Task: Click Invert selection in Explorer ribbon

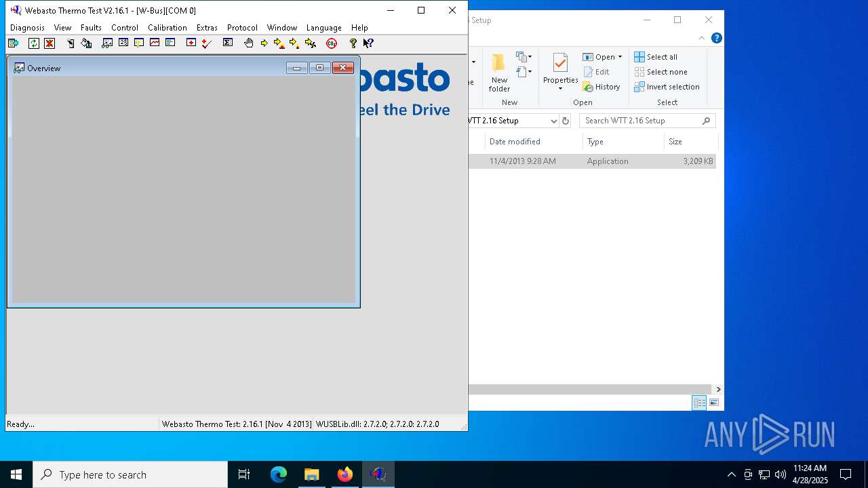Action: click(x=667, y=87)
